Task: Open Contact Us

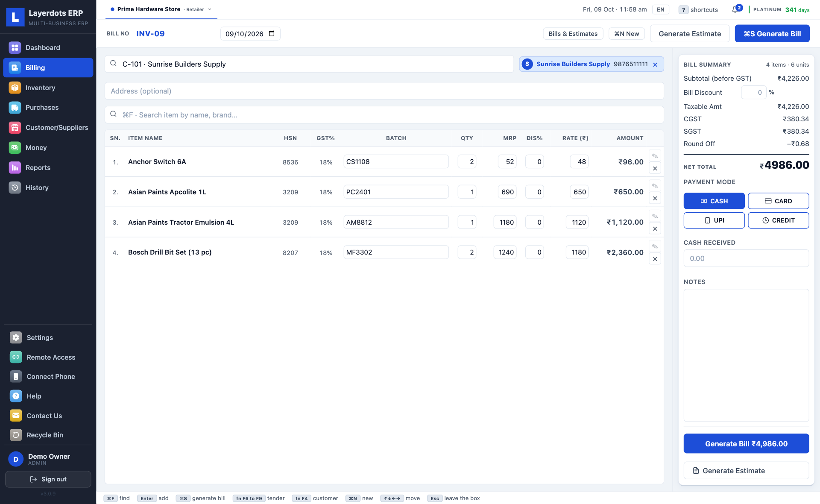Action: 48,416
